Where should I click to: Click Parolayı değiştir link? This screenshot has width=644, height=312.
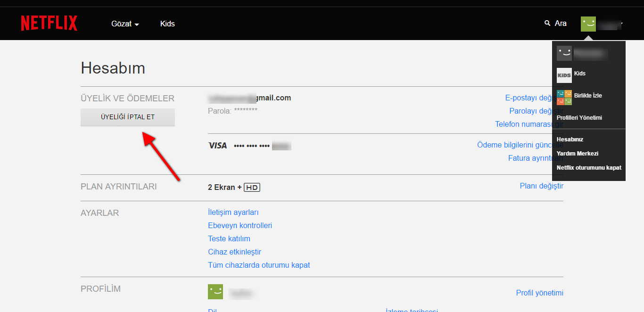[531, 111]
